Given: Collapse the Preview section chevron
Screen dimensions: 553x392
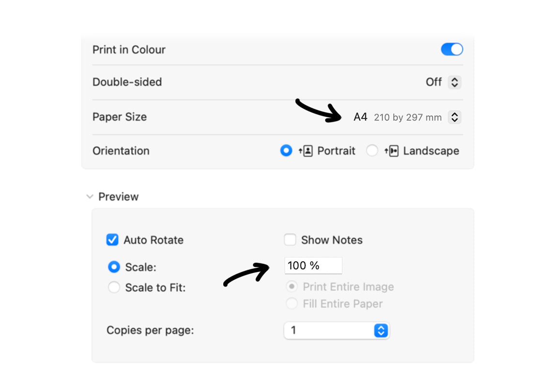Looking at the screenshot, I should [x=90, y=196].
